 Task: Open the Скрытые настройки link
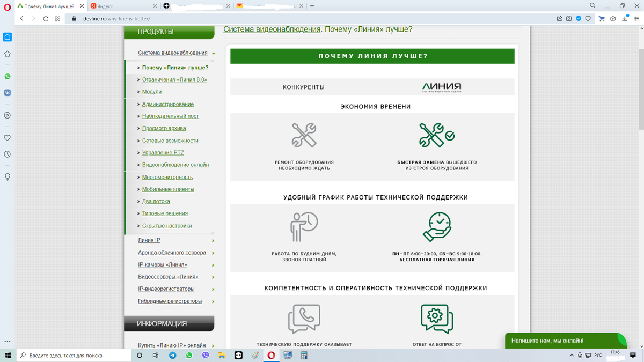pos(167,226)
